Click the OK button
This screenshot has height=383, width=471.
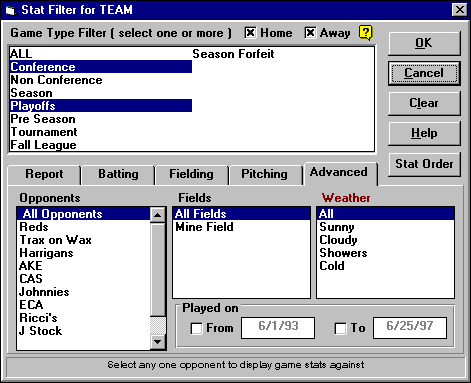click(x=424, y=43)
